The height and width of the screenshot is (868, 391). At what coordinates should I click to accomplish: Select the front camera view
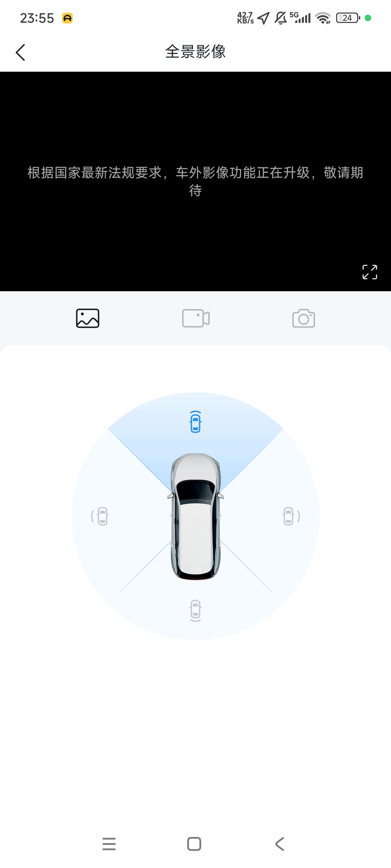tap(195, 422)
